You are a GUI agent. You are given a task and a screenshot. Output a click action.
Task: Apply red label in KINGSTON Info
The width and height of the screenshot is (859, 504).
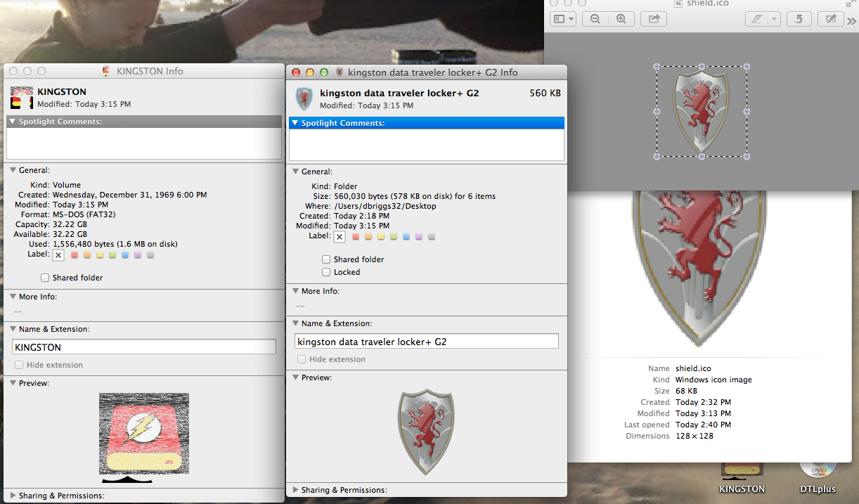pyautogui.click(x=75, y=255)
